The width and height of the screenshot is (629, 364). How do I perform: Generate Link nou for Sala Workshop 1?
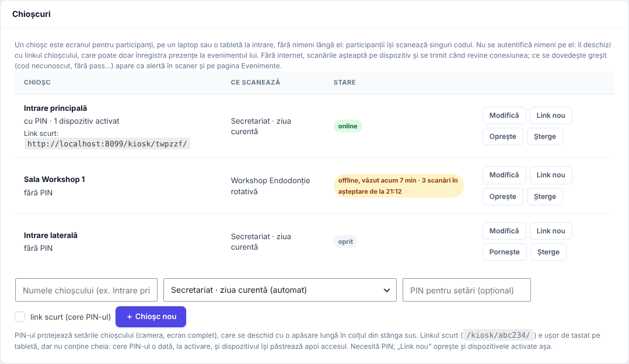(x=551, y=175)
